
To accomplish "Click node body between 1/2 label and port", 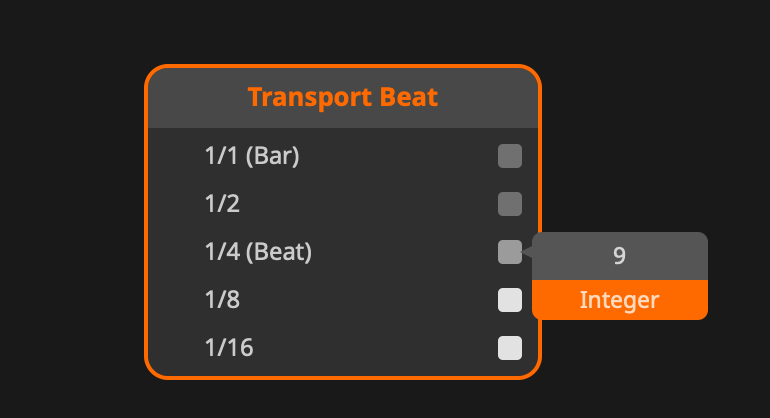I will click(x=370, y=204).
